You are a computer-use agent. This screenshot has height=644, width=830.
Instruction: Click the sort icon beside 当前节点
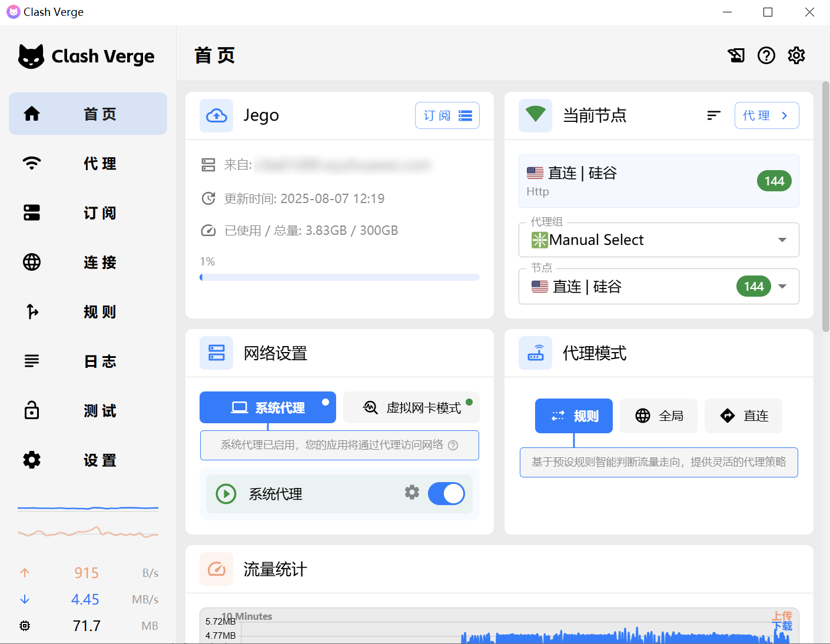pos(713,115)
